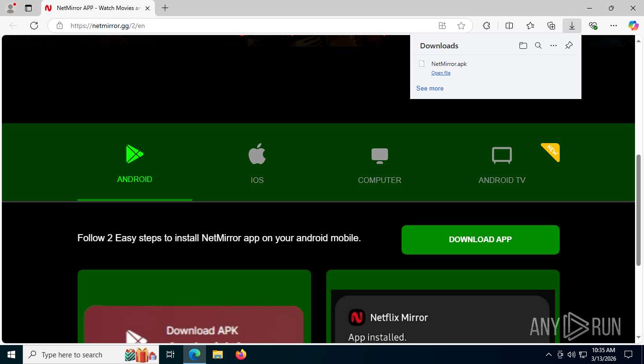
Task: Open the Edge profile icon
Action: tap(10, 8)
